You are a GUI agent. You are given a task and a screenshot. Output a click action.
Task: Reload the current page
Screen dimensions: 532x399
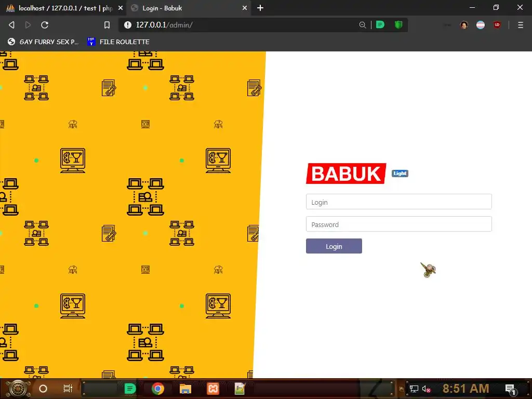pos(45,25)
